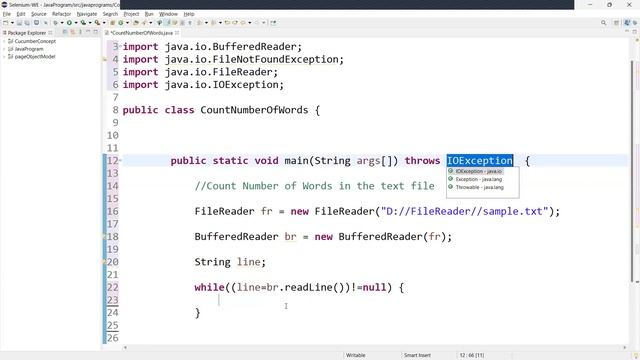The width and height of the screenshot is (640, 360).
Task: Click the Previous Annotation toolbar icon
Action: [213, 23]
